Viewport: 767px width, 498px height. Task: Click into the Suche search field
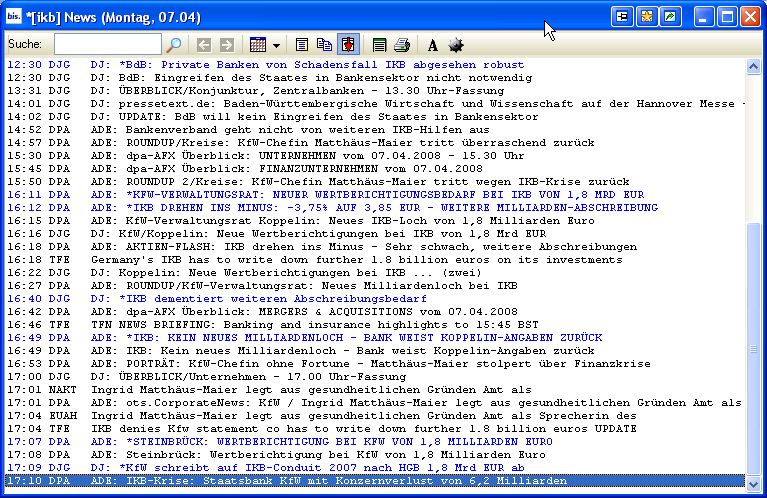click(x=108, y=45)
